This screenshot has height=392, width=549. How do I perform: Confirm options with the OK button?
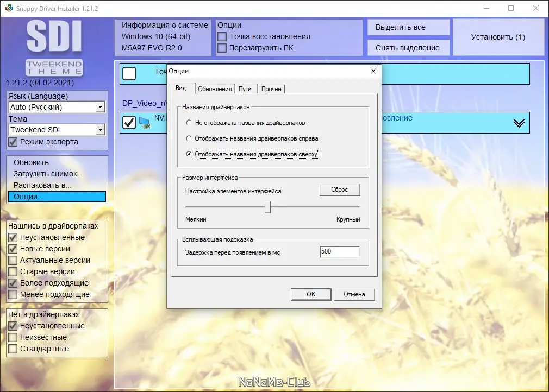click(310, 294)
